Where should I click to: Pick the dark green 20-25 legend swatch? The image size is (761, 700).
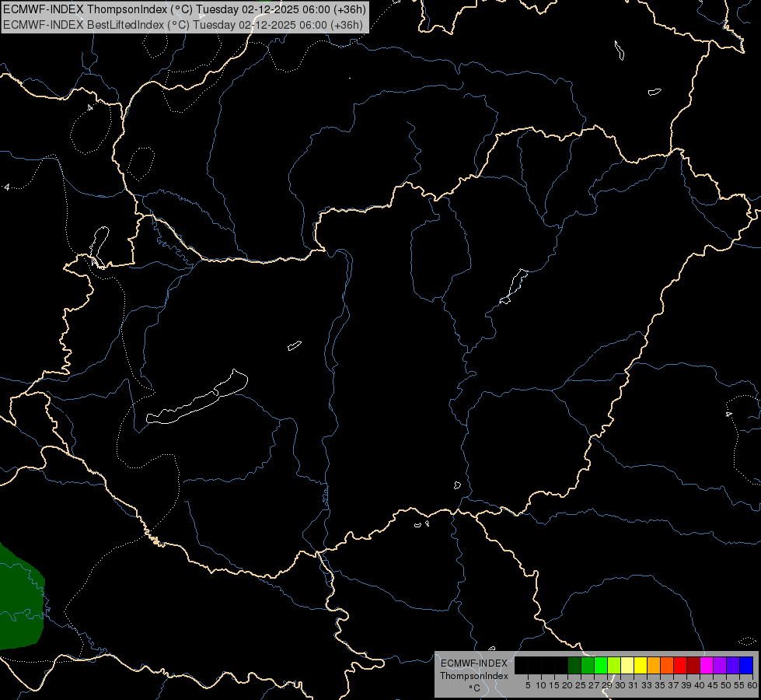[x=574, y=665]
